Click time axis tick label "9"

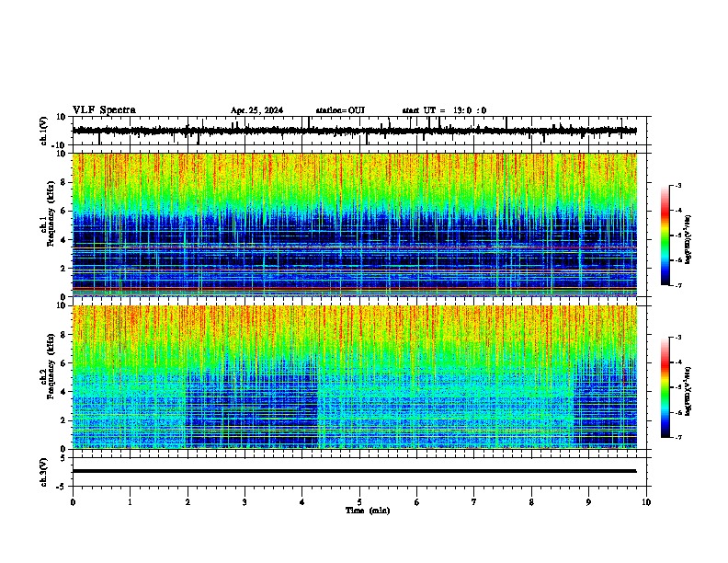click(x=588, y=502)
